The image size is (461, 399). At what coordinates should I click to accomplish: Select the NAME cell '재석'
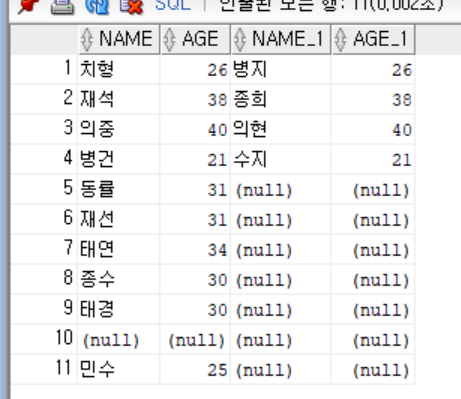coord(119,99)
